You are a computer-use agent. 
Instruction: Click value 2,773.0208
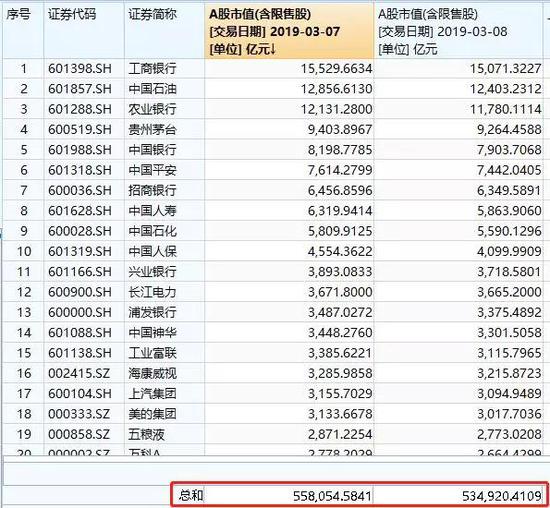509,435
